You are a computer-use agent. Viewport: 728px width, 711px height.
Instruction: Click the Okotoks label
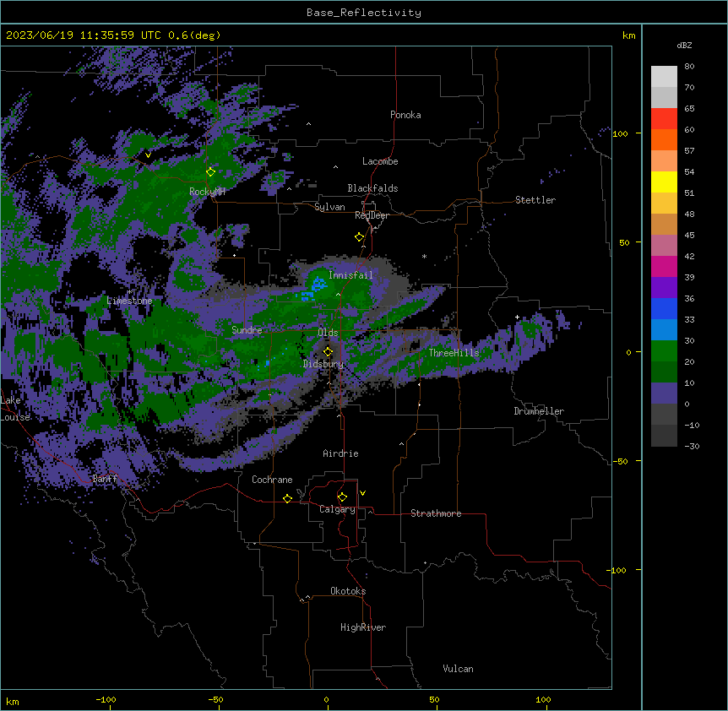(348, 591)
